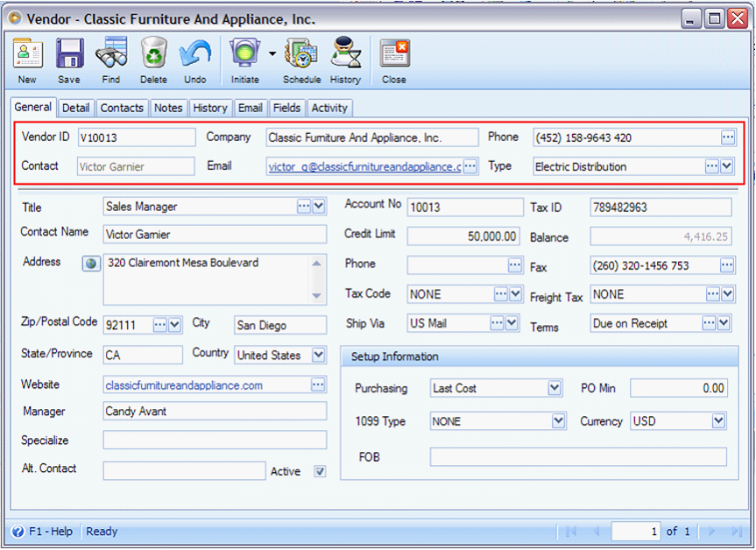Expand the Zip/Postal Code dropdown
The width and height of the screenshot is (756, 550).
175,325
